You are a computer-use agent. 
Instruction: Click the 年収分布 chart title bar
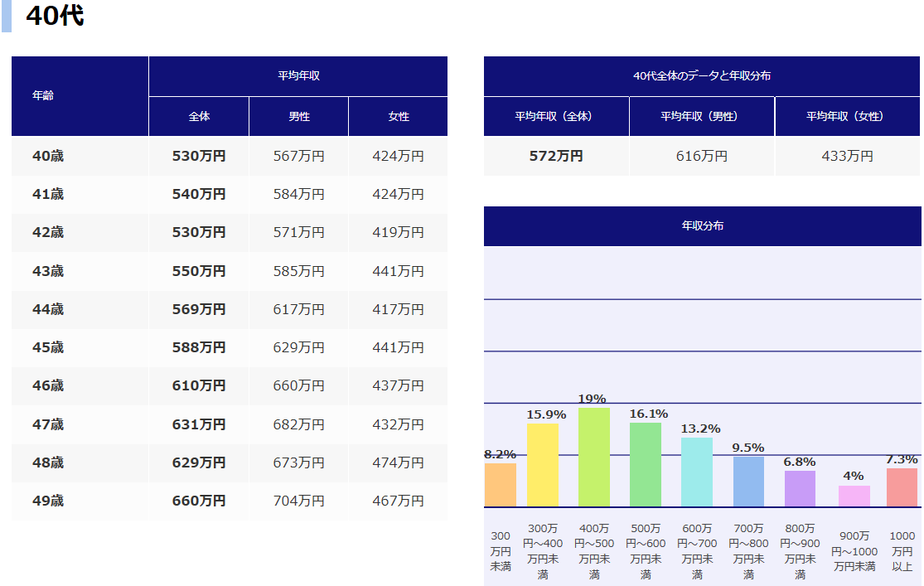703,225
